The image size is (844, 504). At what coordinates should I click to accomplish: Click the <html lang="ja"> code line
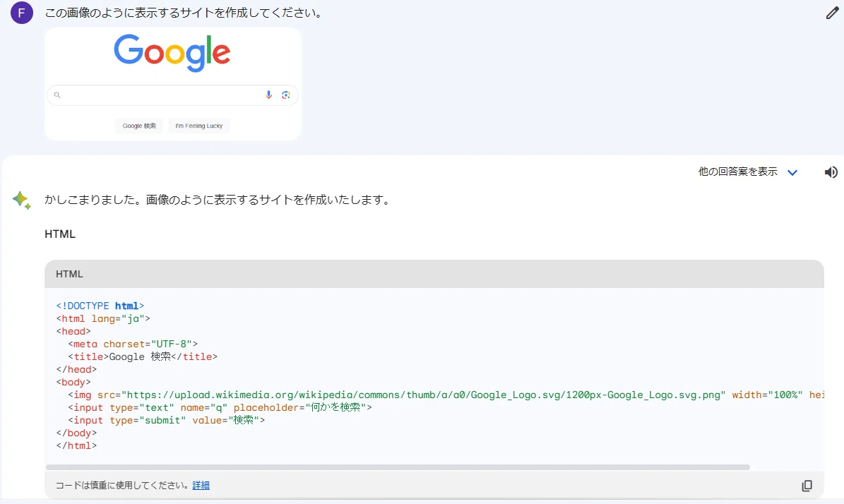click(x=103, y=318)
